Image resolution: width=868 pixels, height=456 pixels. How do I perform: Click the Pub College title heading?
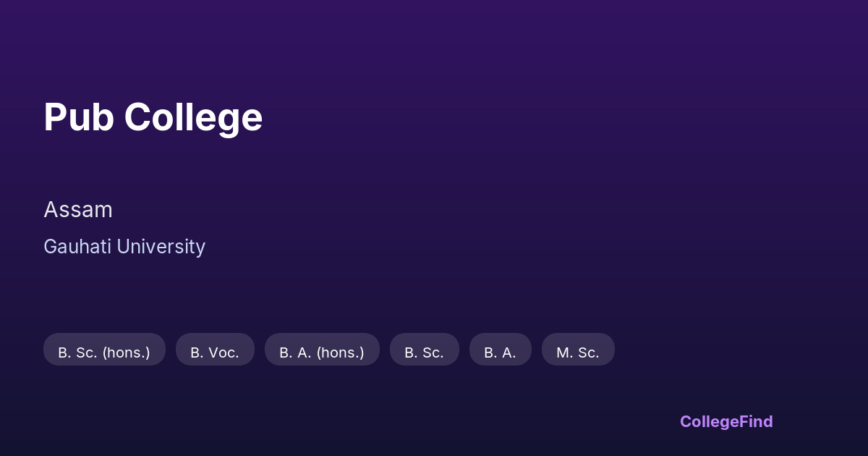[x=153, y=117]
